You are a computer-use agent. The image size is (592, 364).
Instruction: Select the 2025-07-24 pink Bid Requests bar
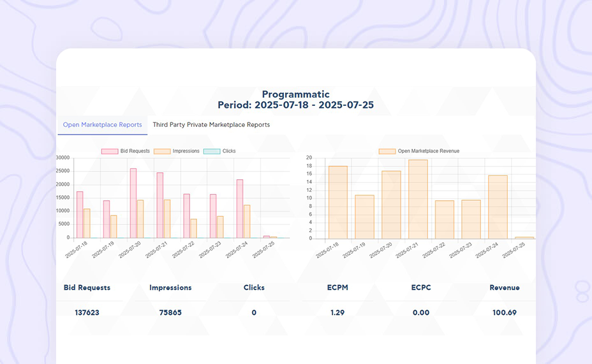240,208
